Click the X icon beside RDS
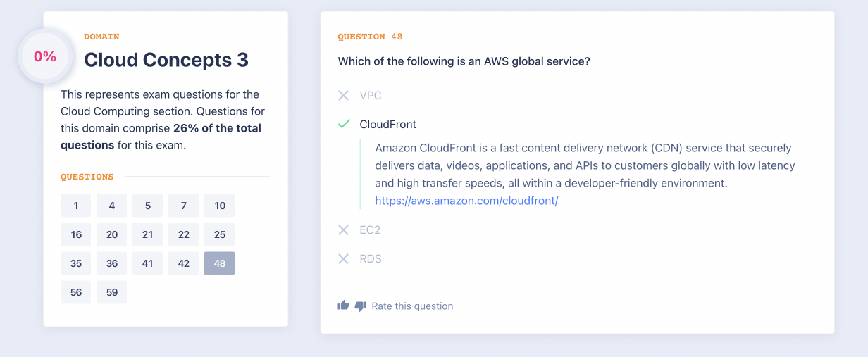This screenshot has height=357, width=868. 344,258
